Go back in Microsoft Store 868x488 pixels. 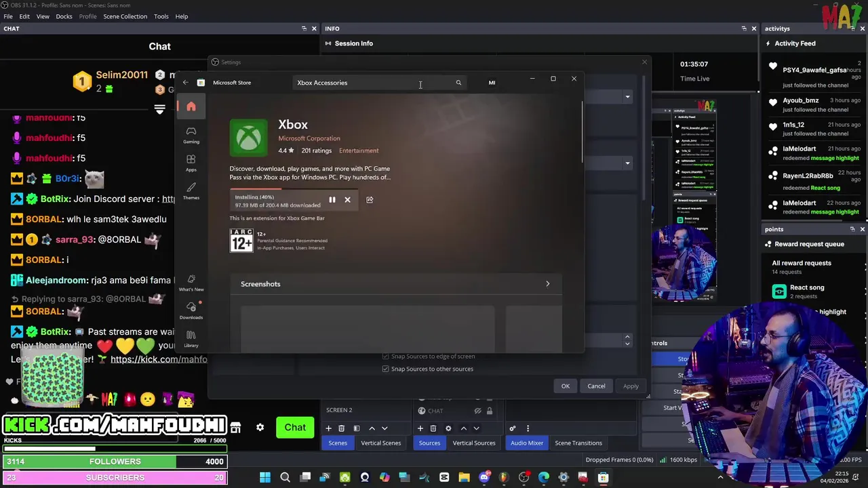tap(185, 83)
